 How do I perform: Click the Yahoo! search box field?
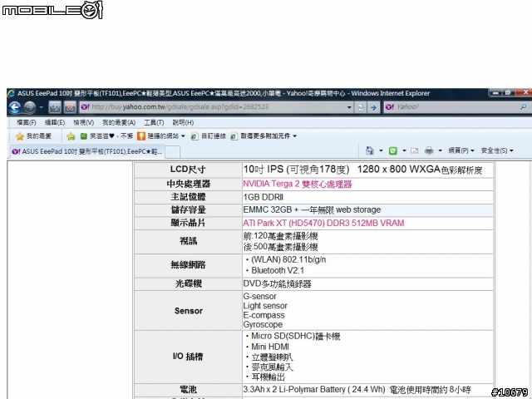[x=451, y=107]
